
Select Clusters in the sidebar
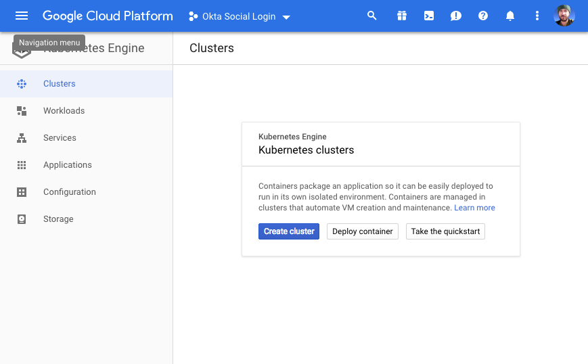(60, 84)
